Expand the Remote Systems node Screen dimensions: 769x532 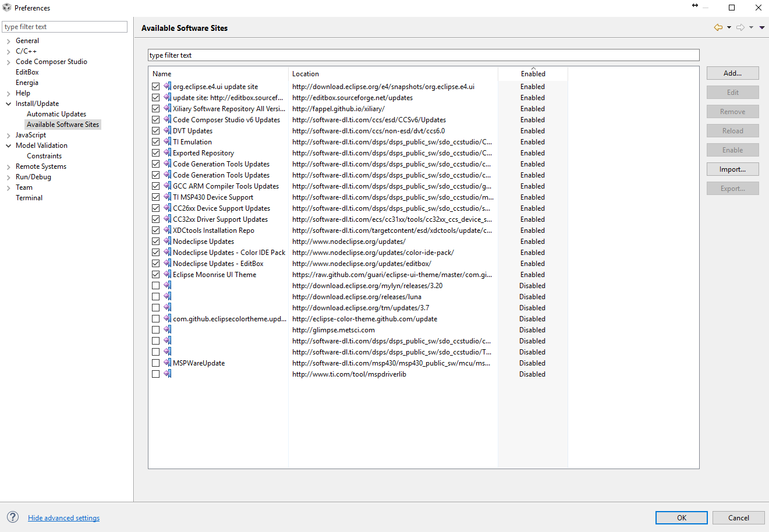pyautogui.click(x=8, y=166)
